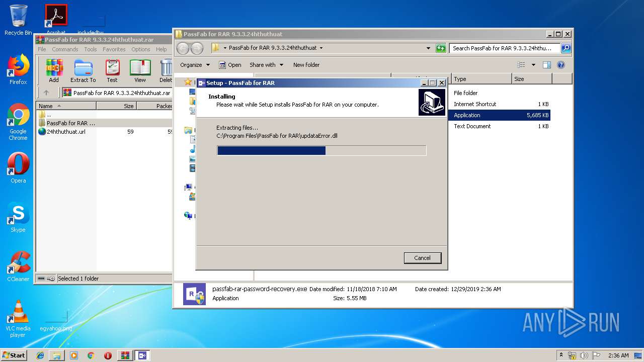Open Organize dropdown in Explorer
This screenshot has height=362, width=644.
194,65
